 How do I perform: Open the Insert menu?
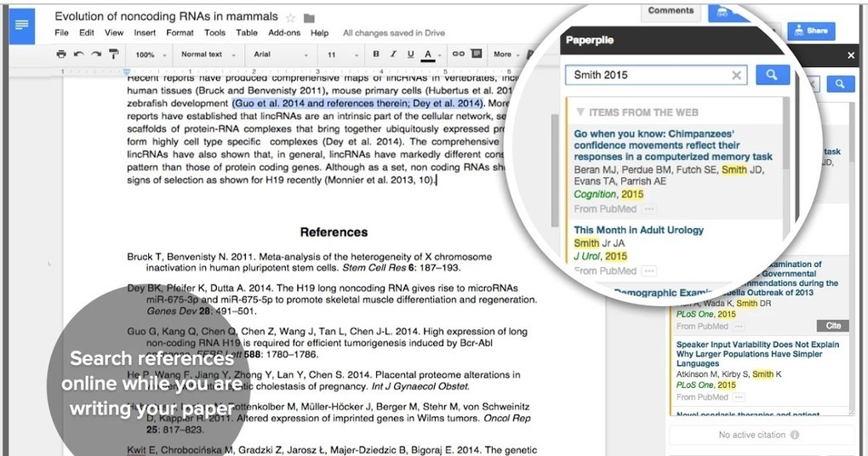pyautogui.click(x=145, y=32)
